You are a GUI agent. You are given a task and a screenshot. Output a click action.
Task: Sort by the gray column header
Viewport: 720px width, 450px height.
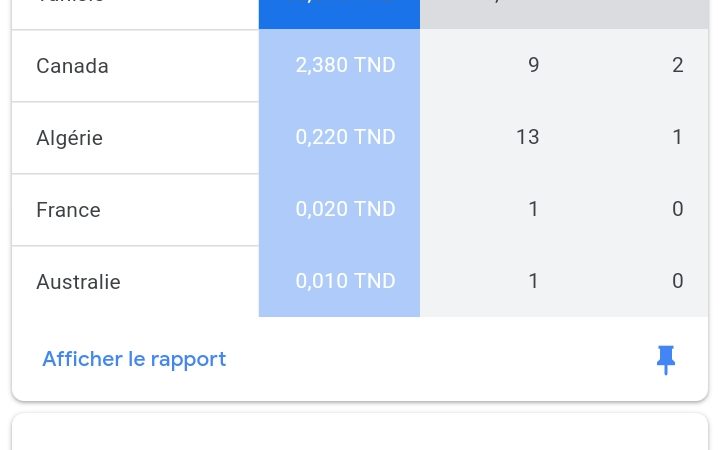click(x=564, y=14)
